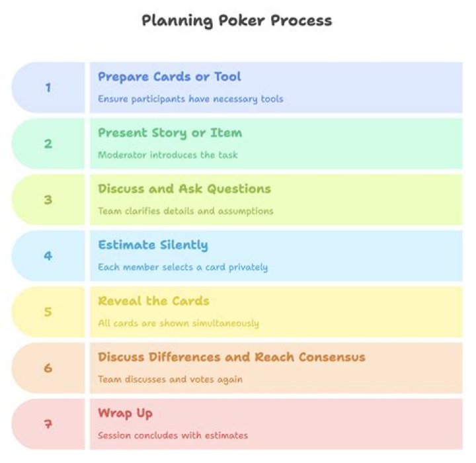The height and width of the screenshot is (463, 476).
Task: Click the number 6 step badge
Action: [48, 368]
